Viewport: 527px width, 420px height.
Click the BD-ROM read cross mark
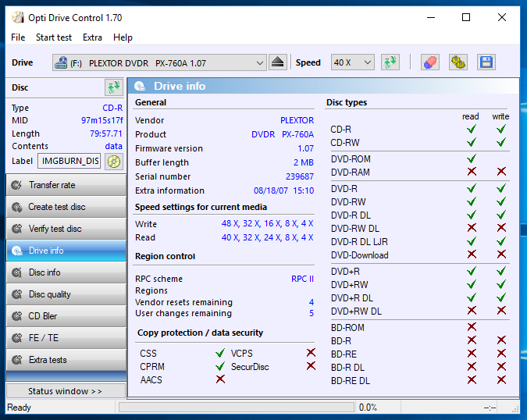pos(472,326)
